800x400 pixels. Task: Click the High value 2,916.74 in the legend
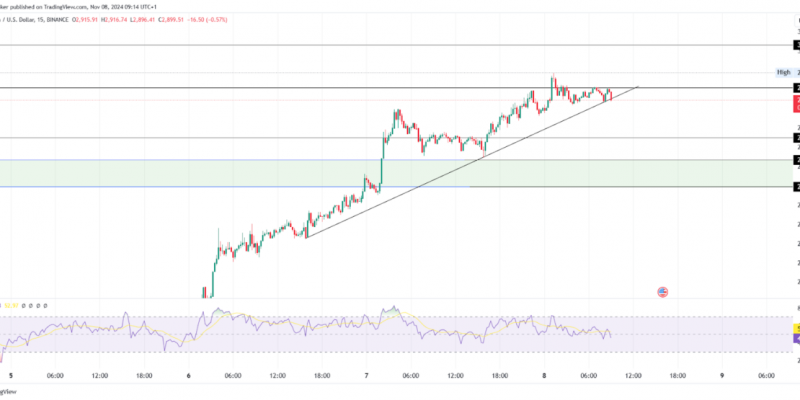116,19
